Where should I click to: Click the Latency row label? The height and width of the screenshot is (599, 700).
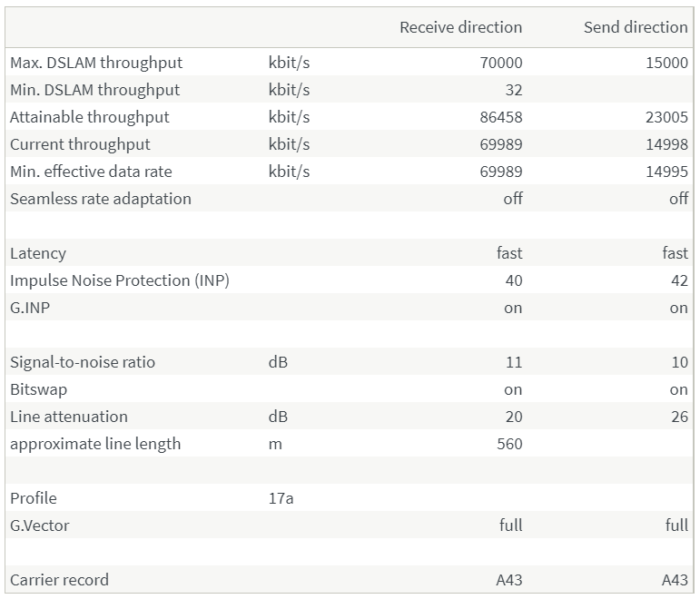38,253
